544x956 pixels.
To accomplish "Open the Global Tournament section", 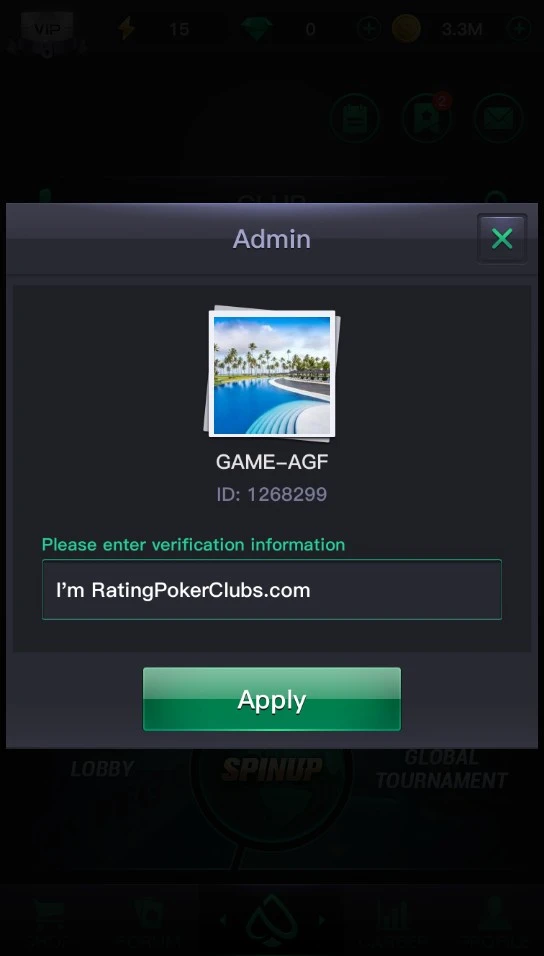I will [442, 769].
